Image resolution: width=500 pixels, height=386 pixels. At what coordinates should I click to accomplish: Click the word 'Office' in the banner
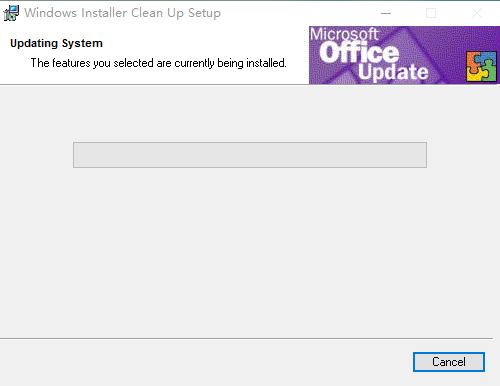tap(359, 52)
